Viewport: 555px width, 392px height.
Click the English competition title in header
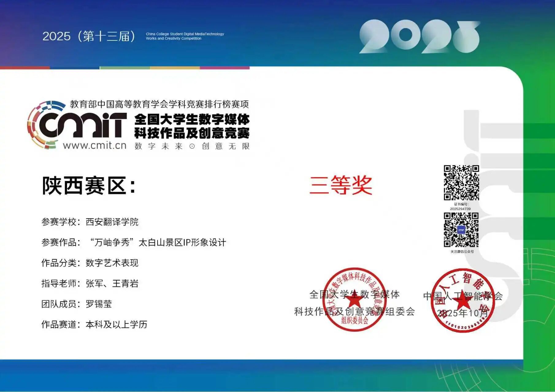pos(185,36)
